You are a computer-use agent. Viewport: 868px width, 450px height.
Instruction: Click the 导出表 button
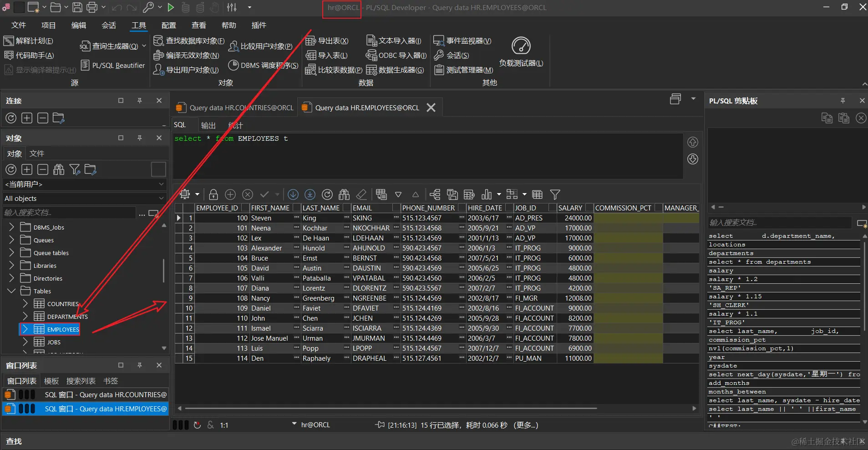[x=327, y=41]
